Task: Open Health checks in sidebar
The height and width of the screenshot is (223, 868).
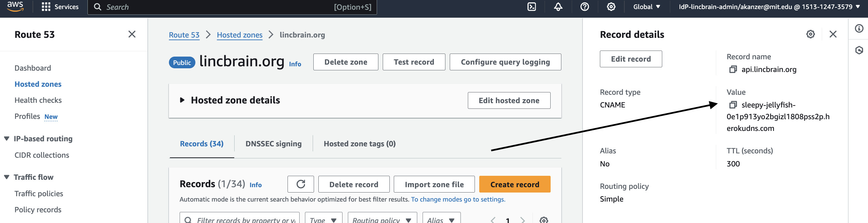Action: tap(38, 100)
